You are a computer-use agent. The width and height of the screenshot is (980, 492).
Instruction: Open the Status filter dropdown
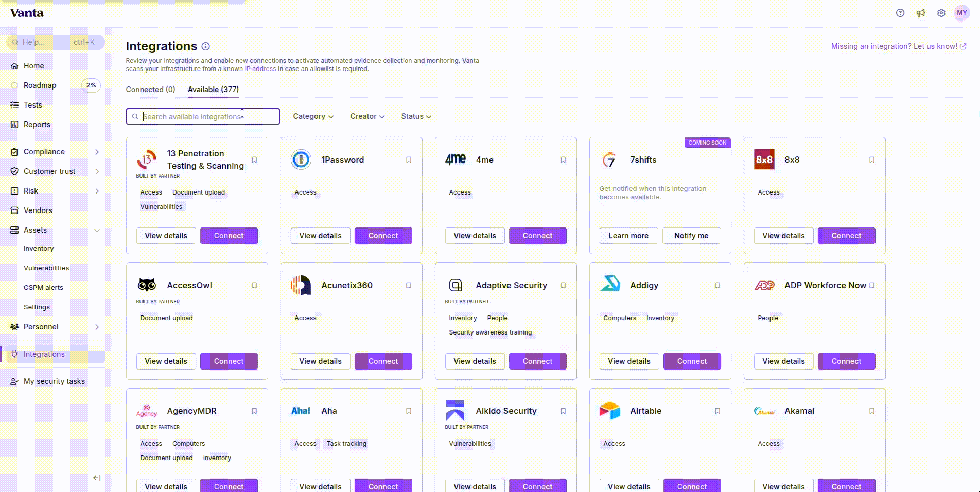(x=416, y=116)
